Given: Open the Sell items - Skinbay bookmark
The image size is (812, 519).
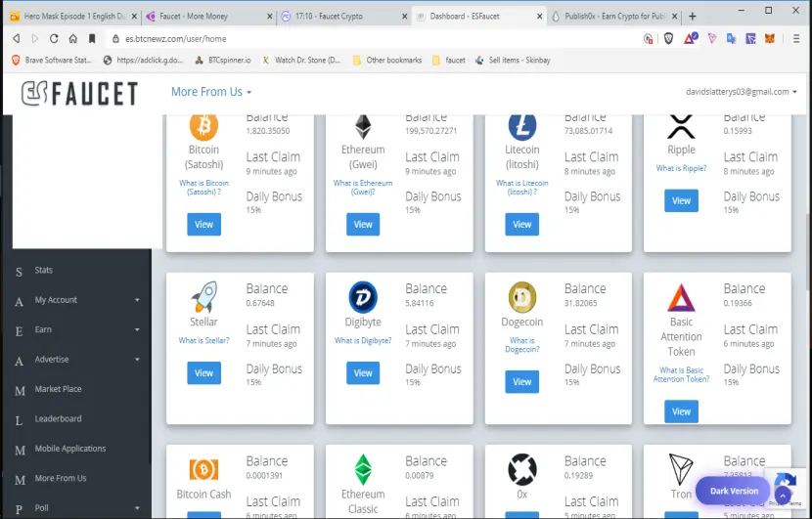Looking at the screenshot, I should tap(513, 60).
